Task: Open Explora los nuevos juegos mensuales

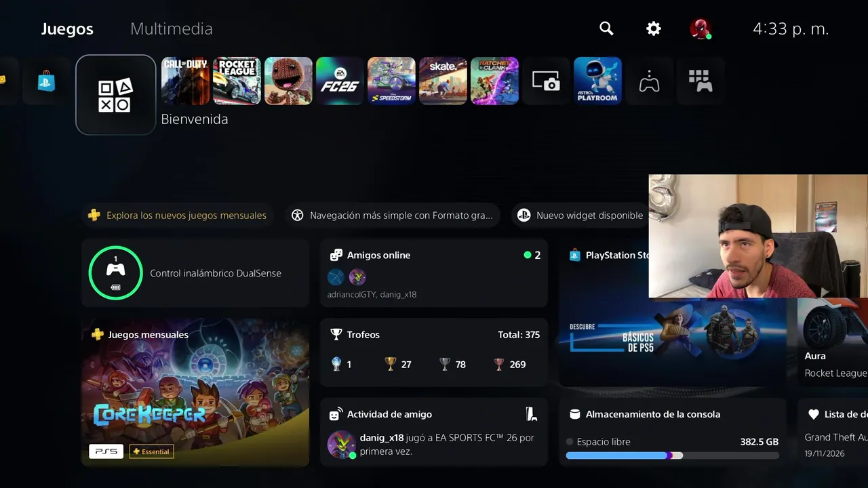Action: pos(178,215)
